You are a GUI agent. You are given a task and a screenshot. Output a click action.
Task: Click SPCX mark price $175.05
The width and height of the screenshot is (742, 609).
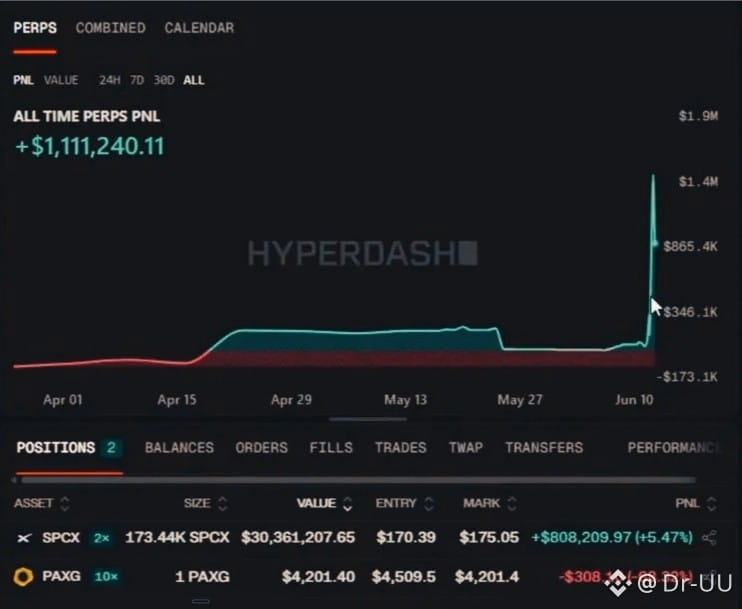coord(489,538)
